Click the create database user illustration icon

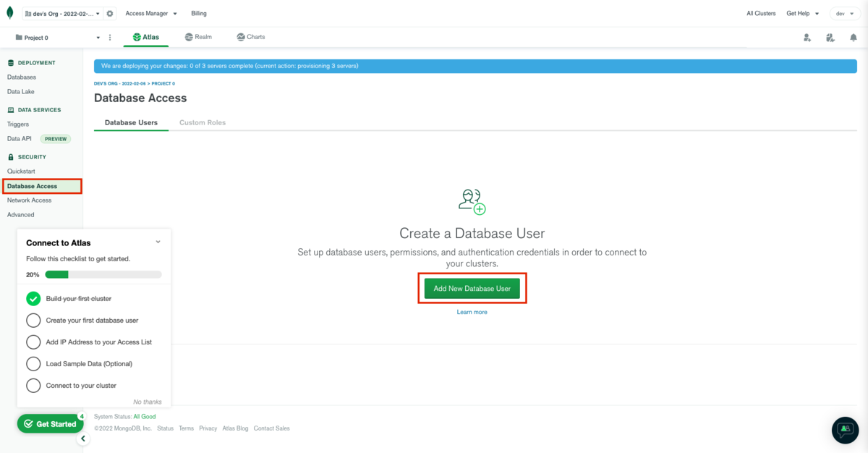472,201
